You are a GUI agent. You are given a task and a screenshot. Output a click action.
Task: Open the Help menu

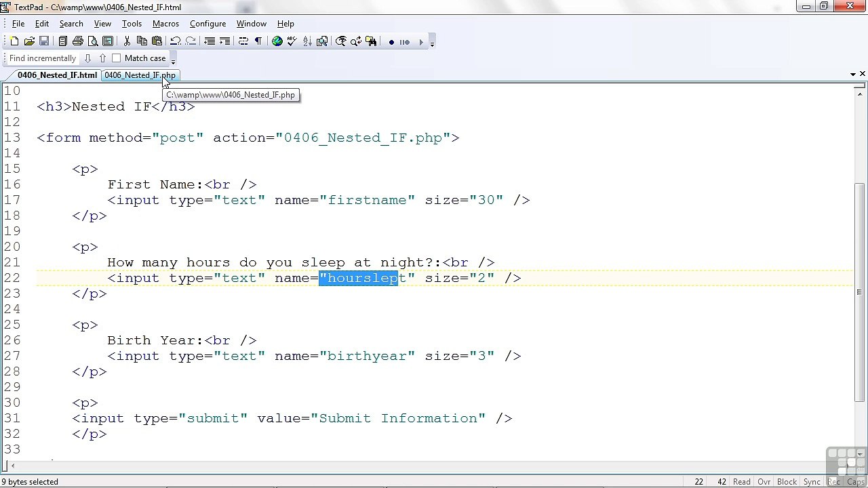(x=285, y=24)
